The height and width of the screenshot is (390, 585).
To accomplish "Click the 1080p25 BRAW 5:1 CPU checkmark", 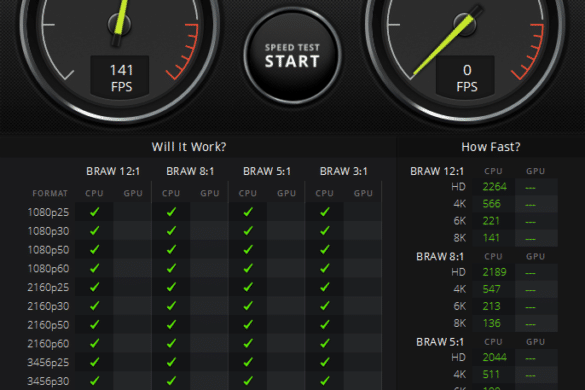I will 248,212.
